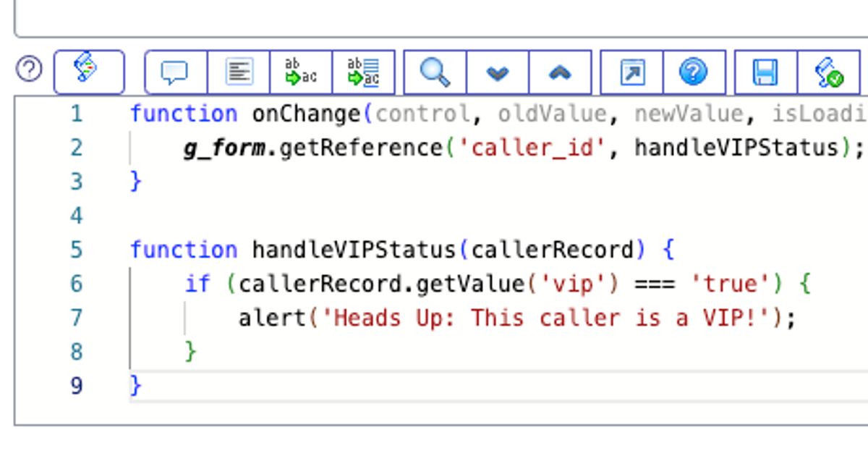This screenshot has width=868, height=456.
Task: Open the Replace All tool icon
Action: coord(364,72)
